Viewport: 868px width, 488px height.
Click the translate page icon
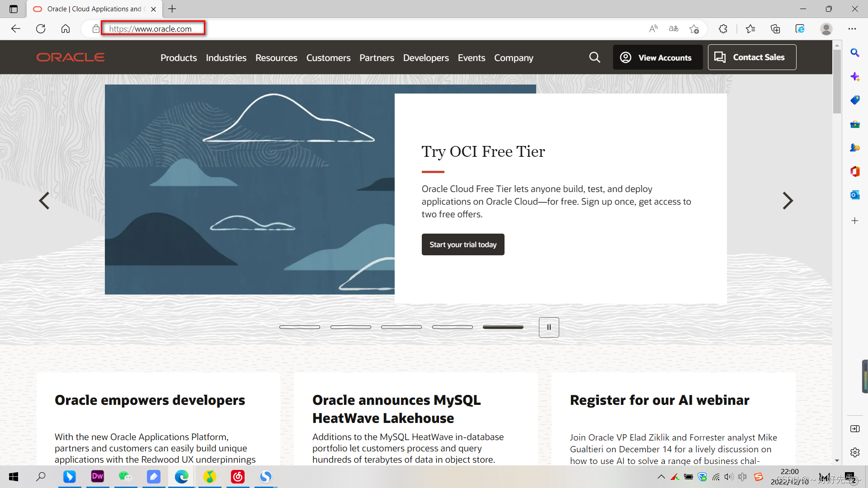674,29
